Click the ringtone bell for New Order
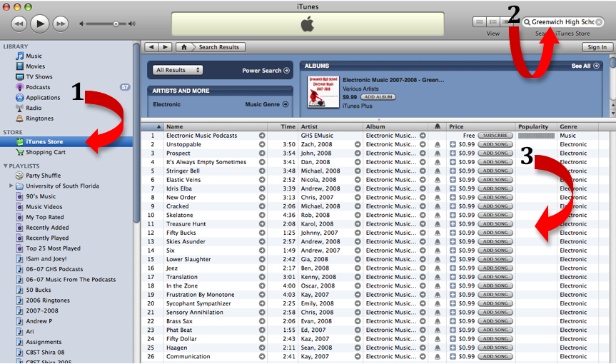 (x=438, y=198)
